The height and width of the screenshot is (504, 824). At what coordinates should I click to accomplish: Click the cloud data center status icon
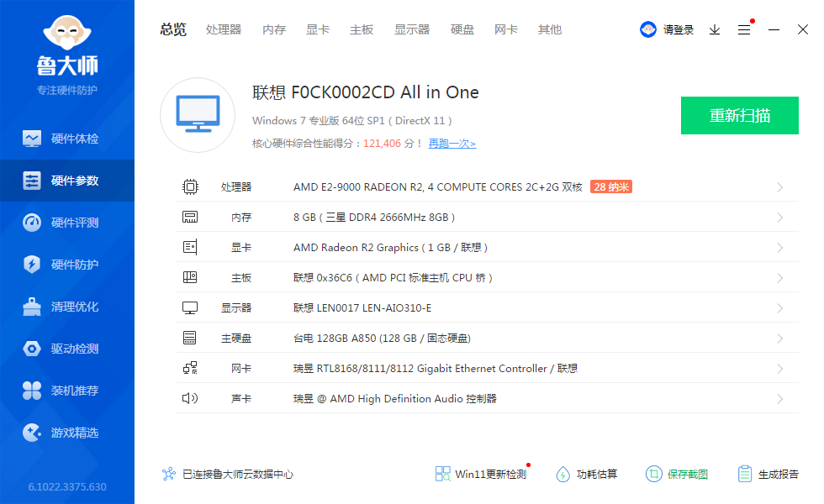[x=169, y=474]
